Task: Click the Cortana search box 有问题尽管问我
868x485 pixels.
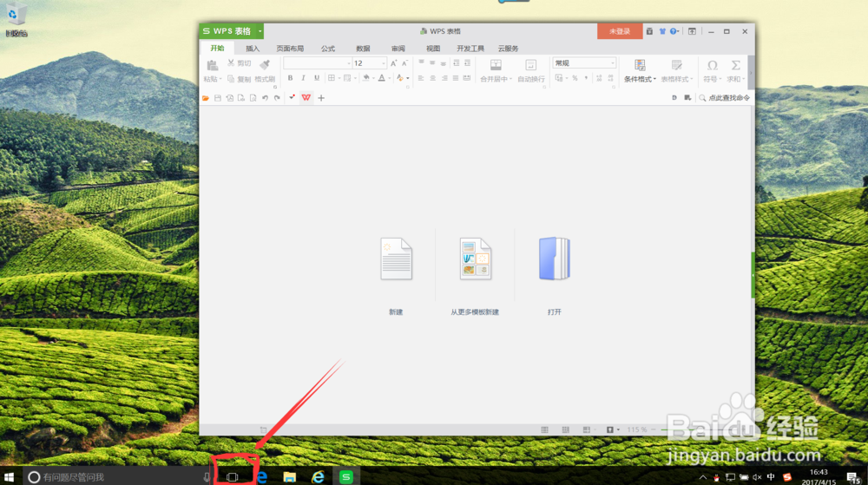Action: [x=118, y=476]
